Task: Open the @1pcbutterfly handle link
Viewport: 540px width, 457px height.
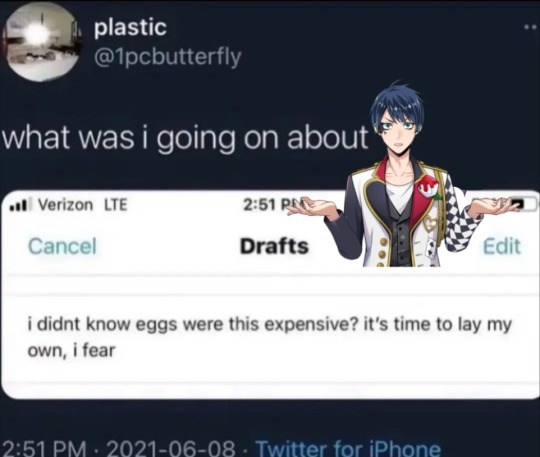Action: coord(167,58)
